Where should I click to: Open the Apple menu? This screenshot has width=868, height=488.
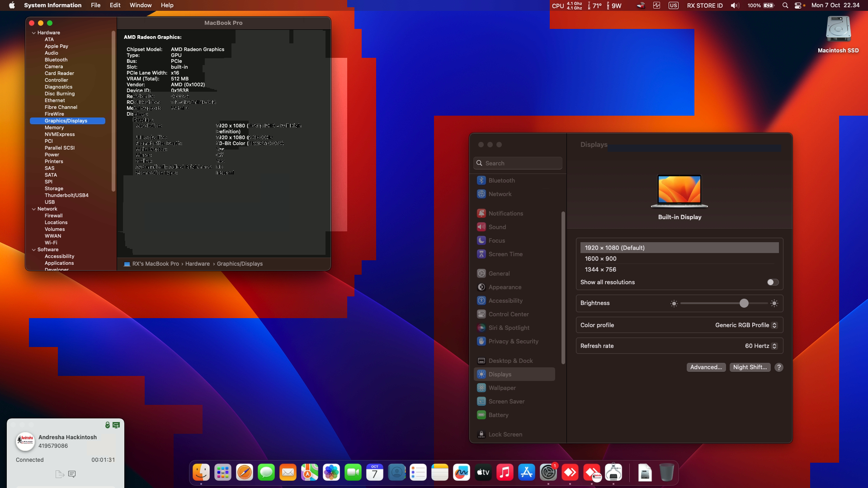[12, 5]
